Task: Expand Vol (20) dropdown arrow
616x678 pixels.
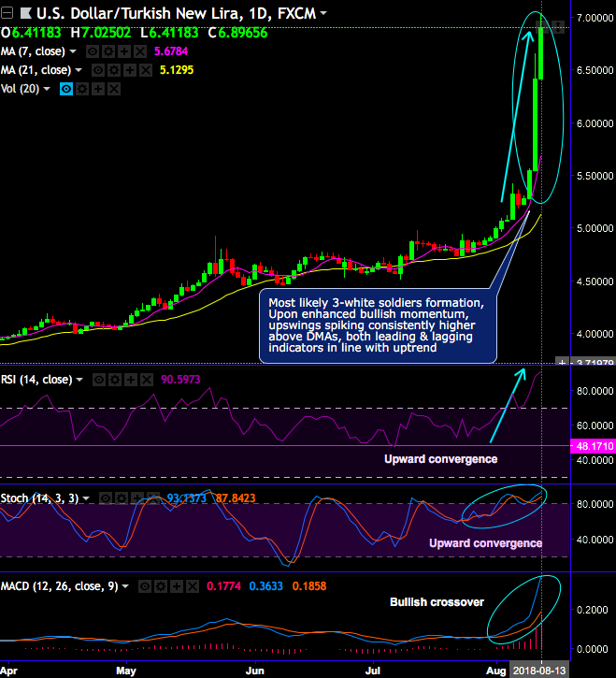Action: coord(46,89)
